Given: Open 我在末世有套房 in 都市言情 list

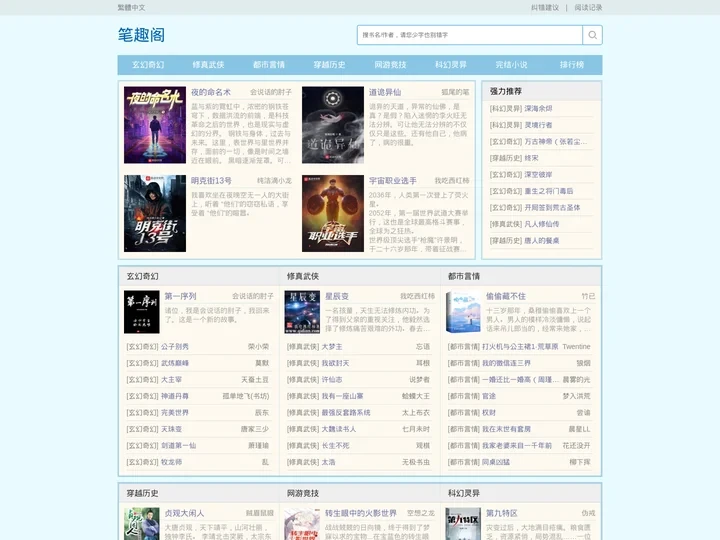Looking at the screenshot, I should pyautogui.click(x=506, y=429).
